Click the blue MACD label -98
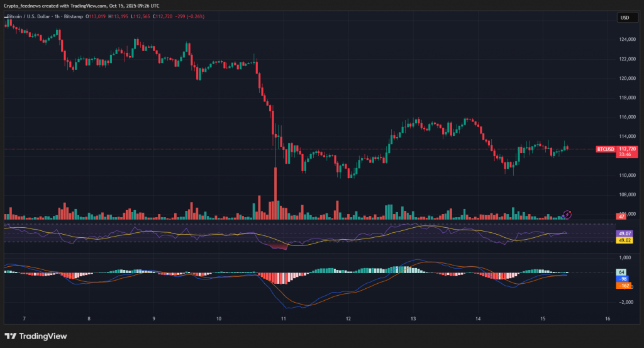The image size is (644, 348). pos(623,279)
